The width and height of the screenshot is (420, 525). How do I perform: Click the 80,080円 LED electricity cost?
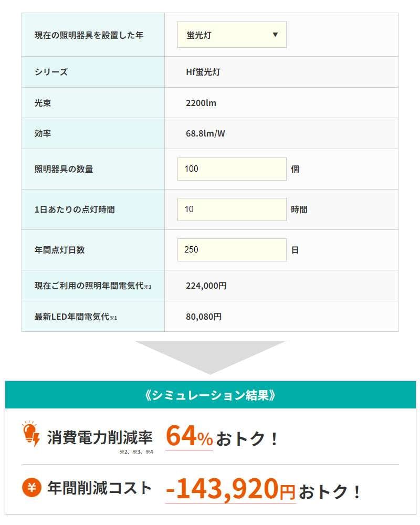coord(204,317)
